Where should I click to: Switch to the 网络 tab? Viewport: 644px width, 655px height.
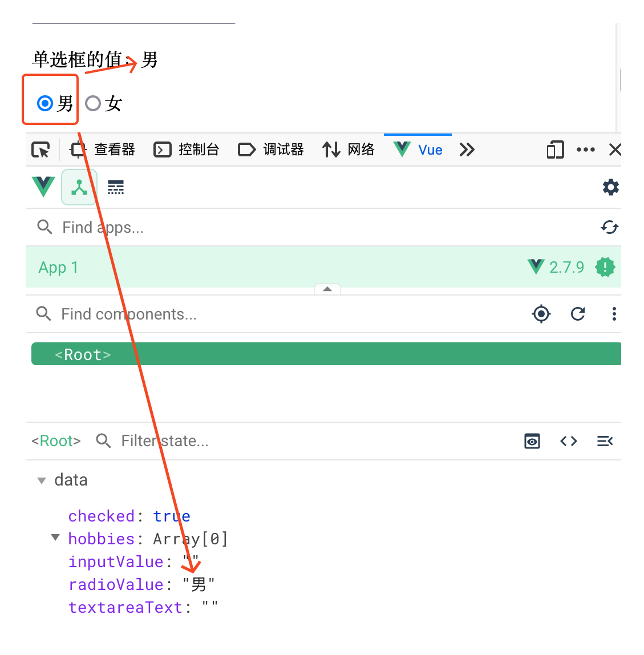pyautogui.click(x=349, y=150)
